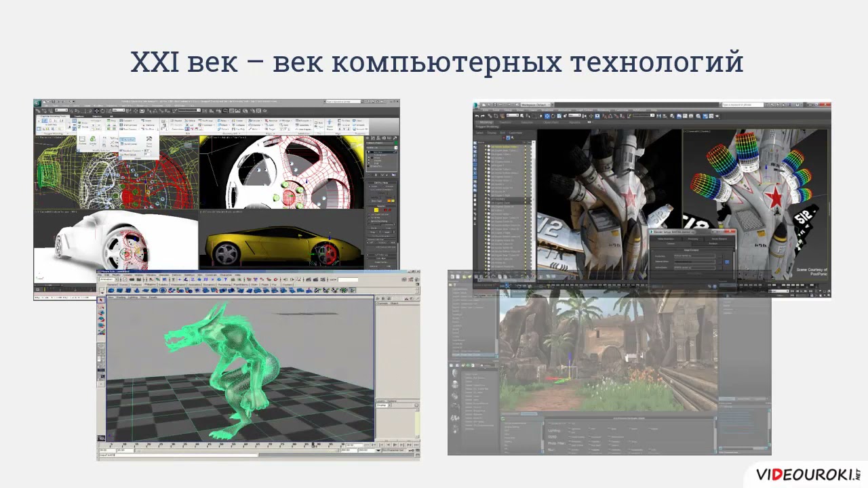Open Rendering menu in the jet 3ds Max window
Image resolution: width=868 pixels, height=488 pixels.
604,110
